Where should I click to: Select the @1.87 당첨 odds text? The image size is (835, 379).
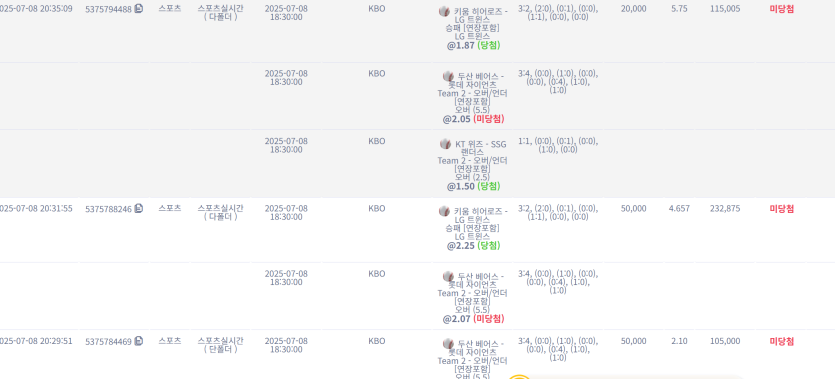tap(473, 45)
